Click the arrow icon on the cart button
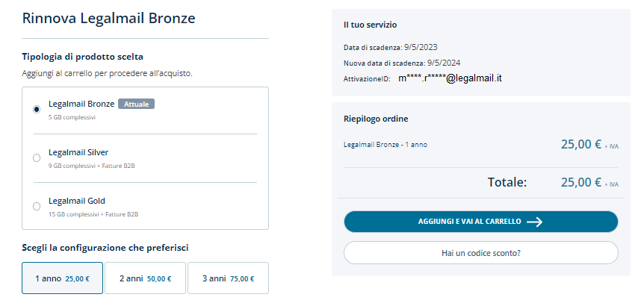This screenshot has height=306, width=644. tap(533, 222)
